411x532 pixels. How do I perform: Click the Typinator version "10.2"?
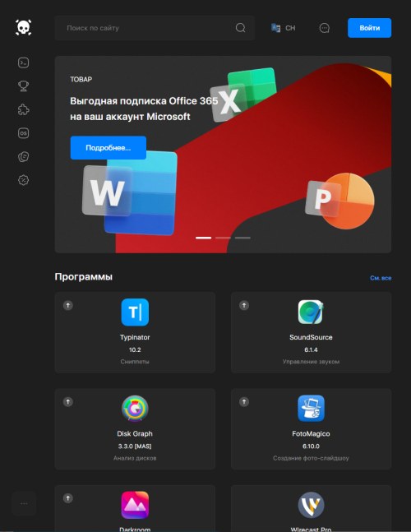tap(135, 349)
